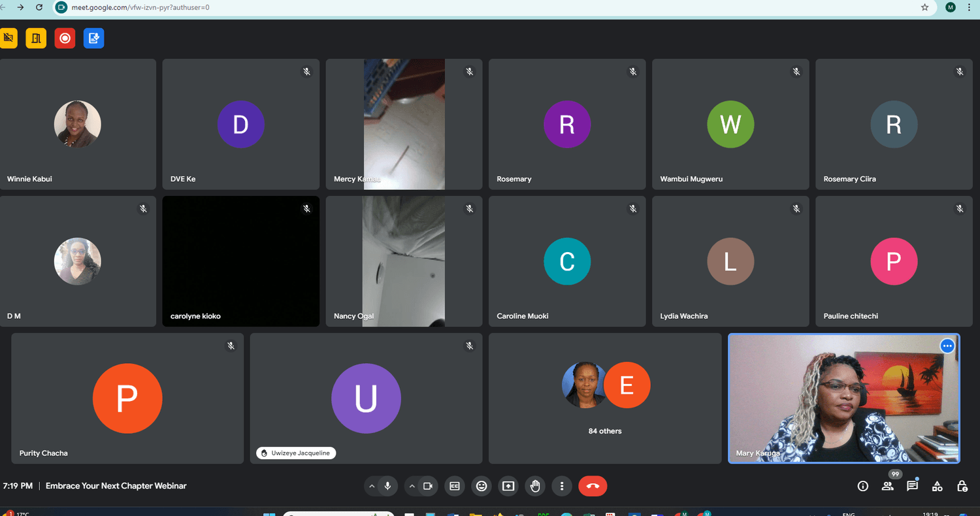
Task: Click the Rosemary Clira name label
Action: tap(850, 179)
